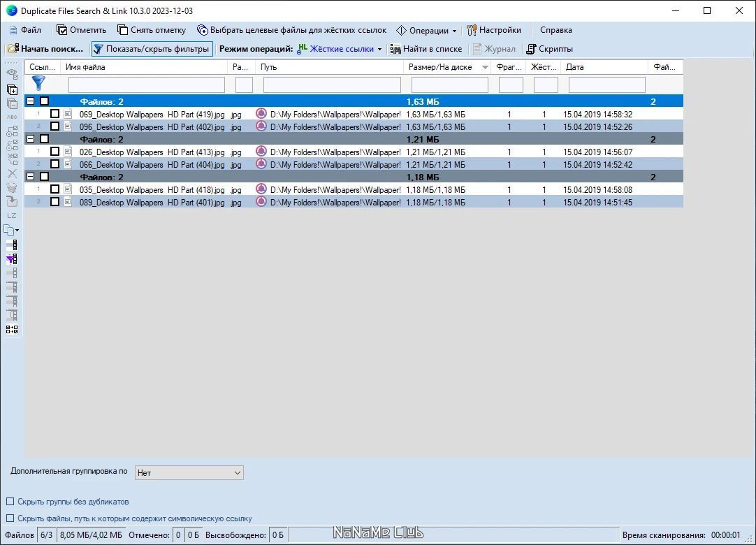Viewport: 756px width, 545px height.
Task: Check the box for 069_Desktop Wallpapers file
Action: [x=55, y=114]
